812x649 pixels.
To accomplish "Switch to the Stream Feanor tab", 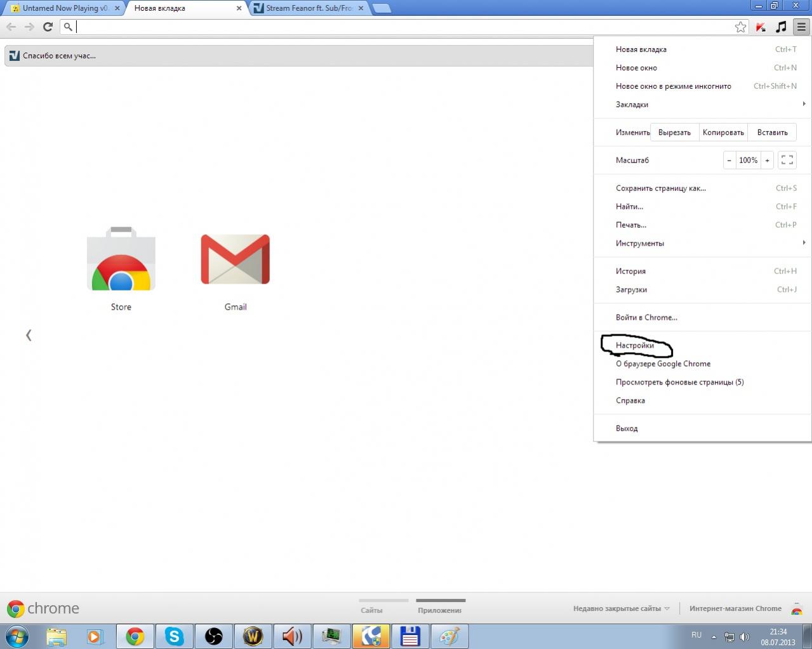I will [x=309, y=8].
